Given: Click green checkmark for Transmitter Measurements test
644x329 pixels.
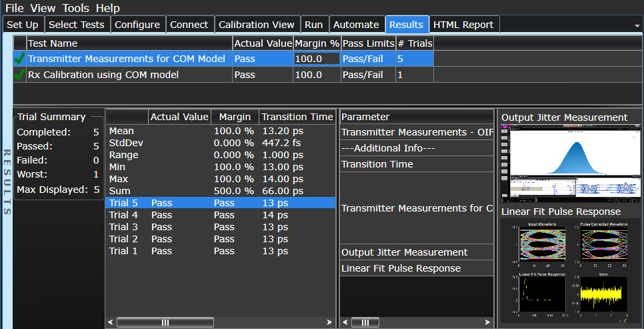Looking at the screenshot, I should [20, 59].
